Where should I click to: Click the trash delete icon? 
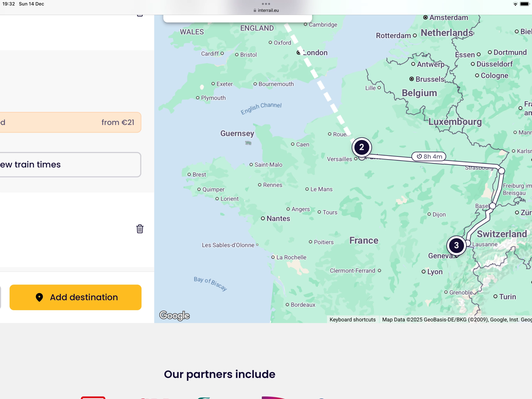click(140, 229)
